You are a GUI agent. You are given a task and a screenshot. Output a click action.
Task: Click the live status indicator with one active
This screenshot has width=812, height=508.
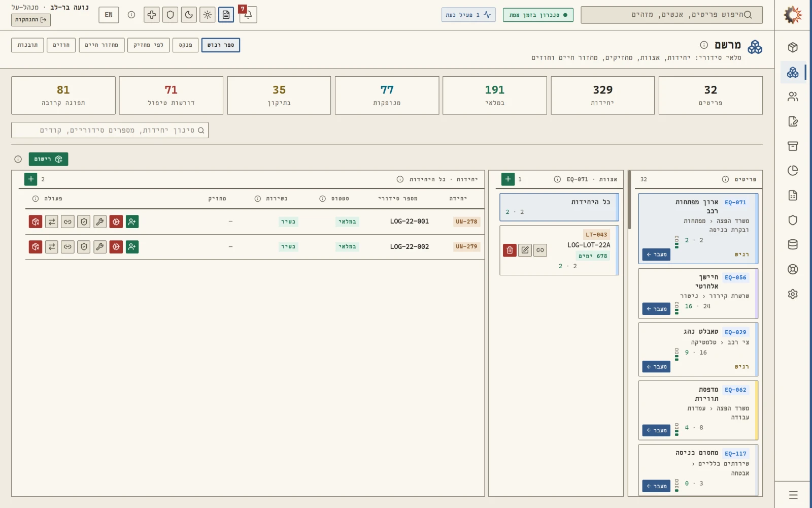(x=468, y=15)
